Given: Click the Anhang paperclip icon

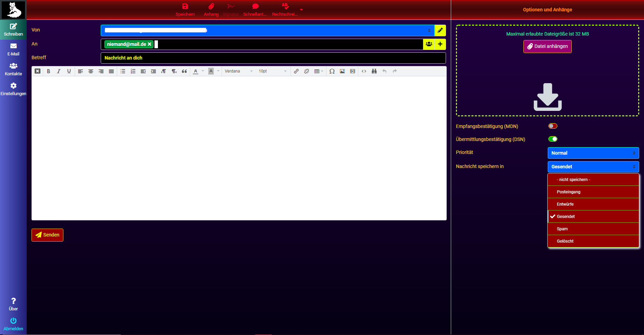Looking at the screenshot, I should [211, 7].
